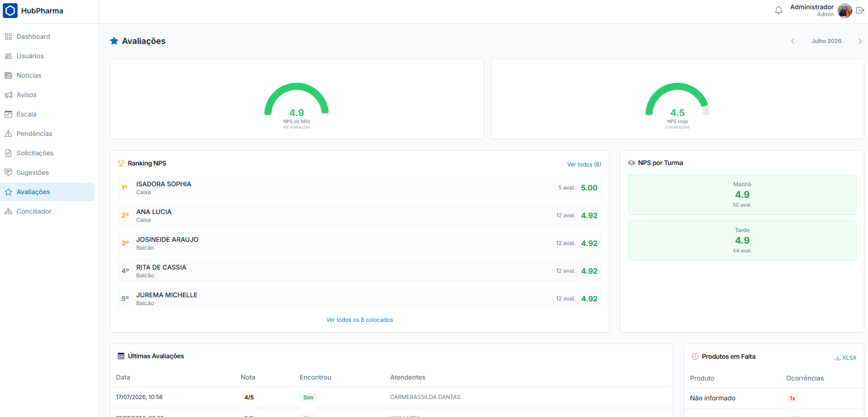Viewport: 868px width, 417px height.
Task: Click the Sim badge in 17/07/2026, 10:58 row
Action: pyautogui.click(x=308, y=398)
